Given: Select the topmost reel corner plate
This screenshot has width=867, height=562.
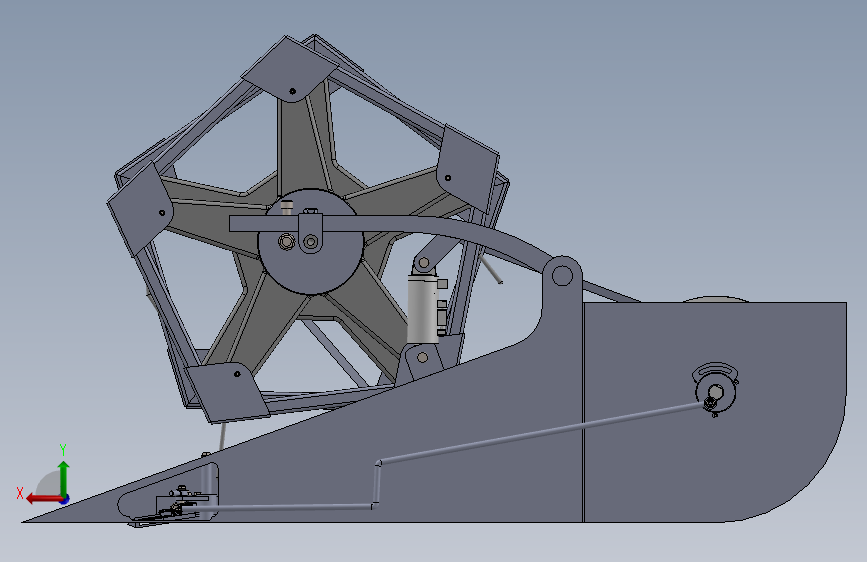Looking at the screenshot, I should click(x=290, y=69).
